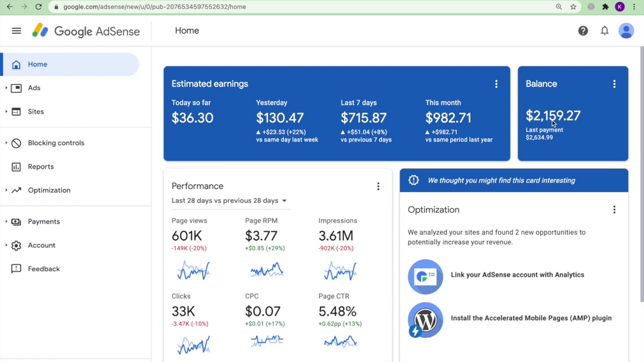The image size is (644, 362).
Task: Expand the Sites sidebar section arrow
Action: click(x=6, y=111)
